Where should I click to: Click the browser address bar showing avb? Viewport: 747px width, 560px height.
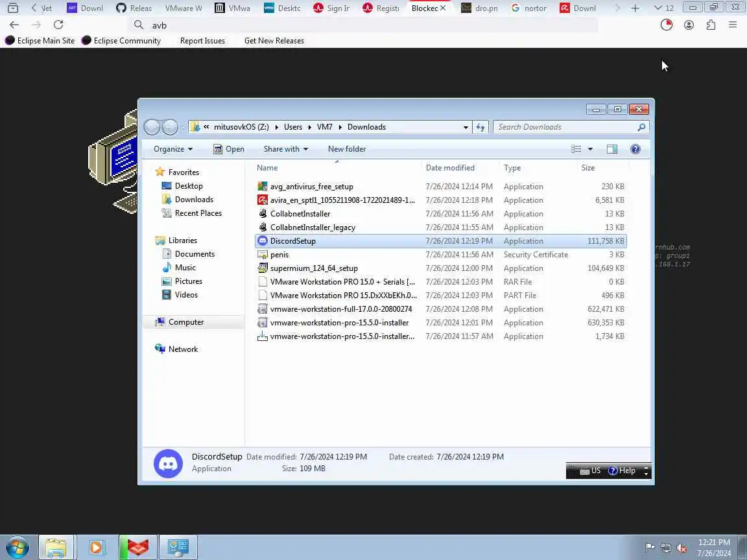click(x=363, y=25)
